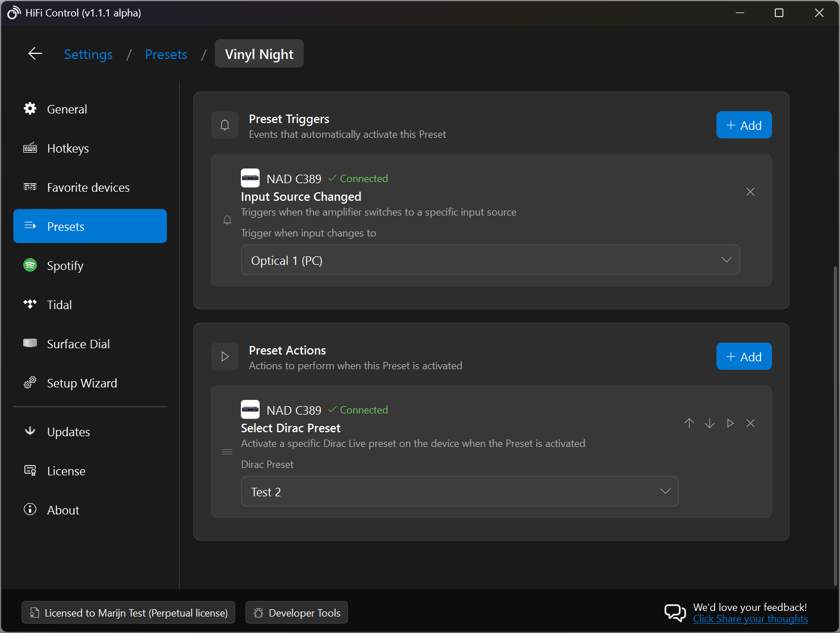Expand the Optical 1 (PC) input dropdown
Screen dimensions: 840x633
[490, 260]
